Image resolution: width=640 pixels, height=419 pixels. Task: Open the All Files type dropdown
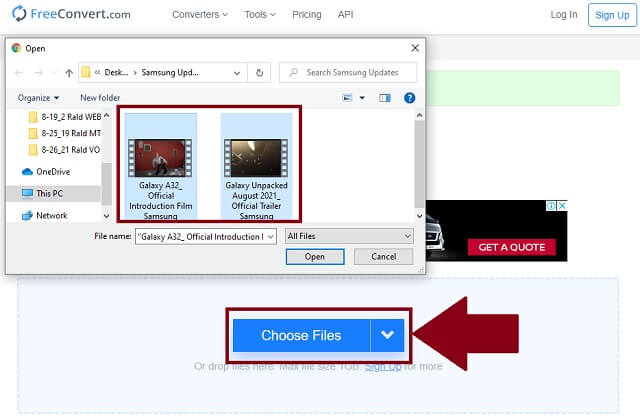tap(349, 236)
